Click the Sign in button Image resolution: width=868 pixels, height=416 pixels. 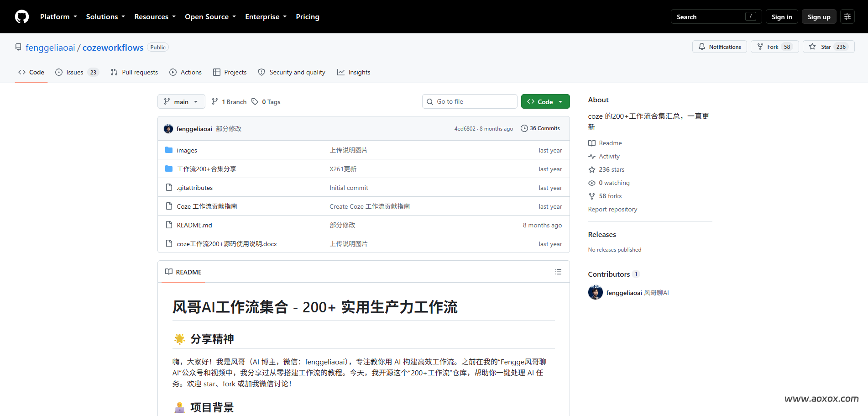point(782,16)
